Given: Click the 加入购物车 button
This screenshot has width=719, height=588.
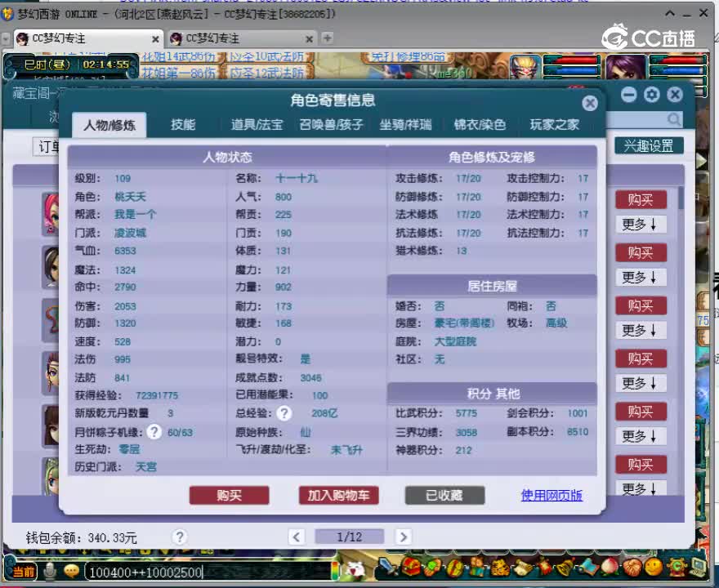Looking at the screenshot, I should pos(338,496).
